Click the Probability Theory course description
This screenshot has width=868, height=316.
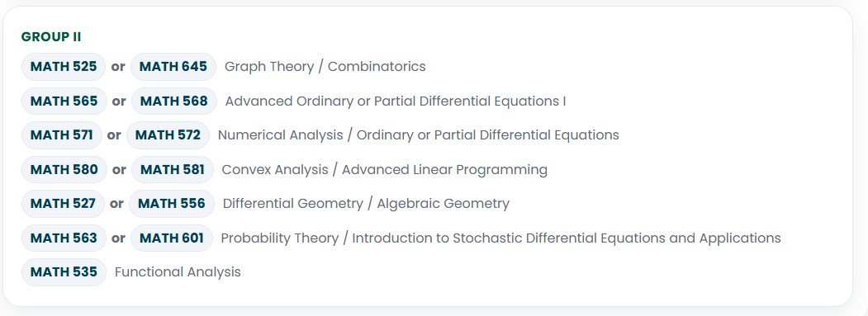[501, 238]
